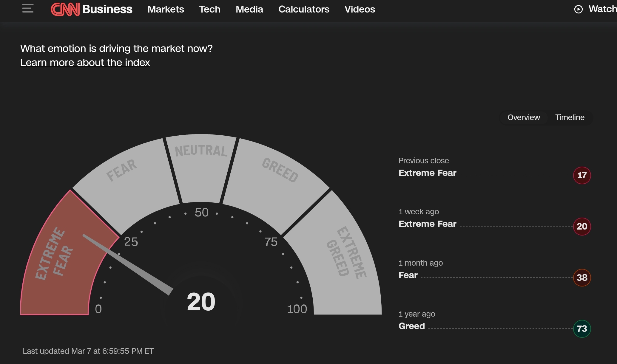Click the 1 week ago label
The width and height of the screenshot is (617, 364).
pyautogui.click(x=419, y=212)
